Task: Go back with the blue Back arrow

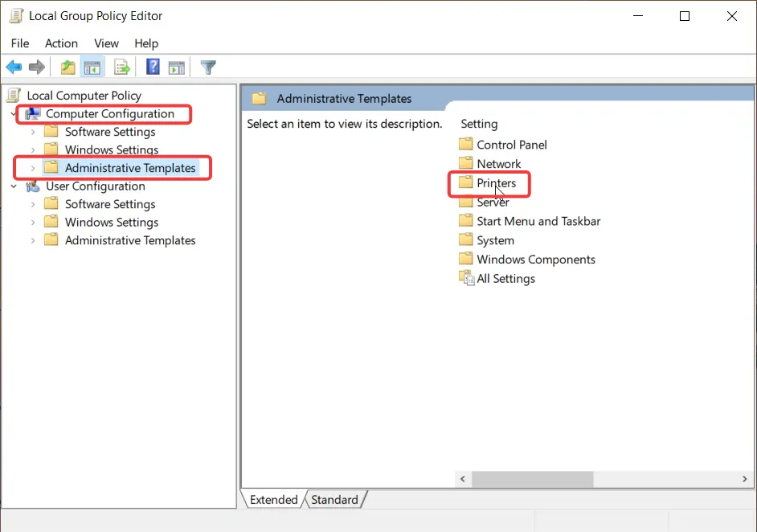Action: [x=14, y=68]
